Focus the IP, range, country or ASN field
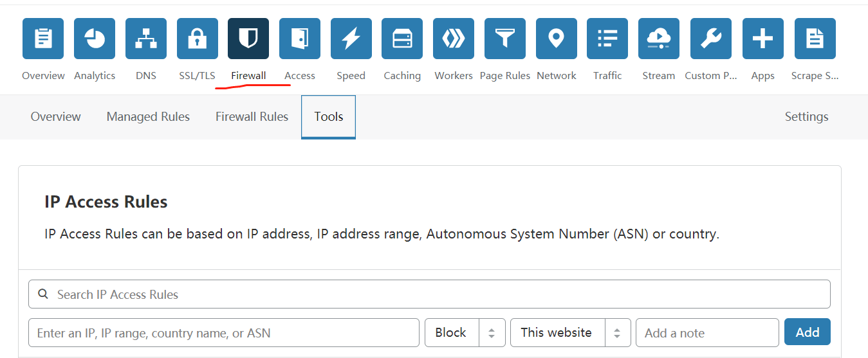Image resolution: width=868 pixels, height=358 pixels. point(224,333)
